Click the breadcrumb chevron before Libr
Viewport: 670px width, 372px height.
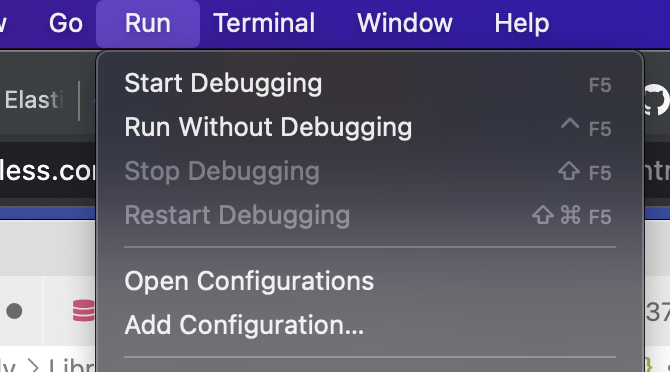(32, 366)
